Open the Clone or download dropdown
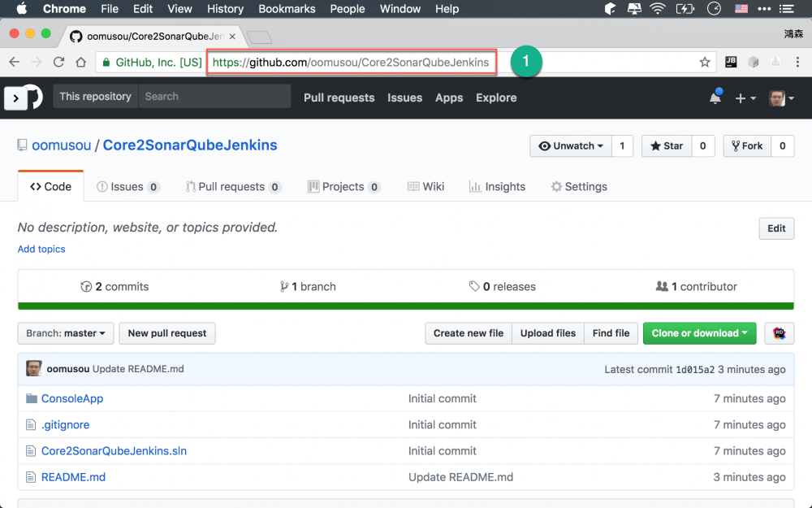This screenshot has height=508, width=812. 699,333
